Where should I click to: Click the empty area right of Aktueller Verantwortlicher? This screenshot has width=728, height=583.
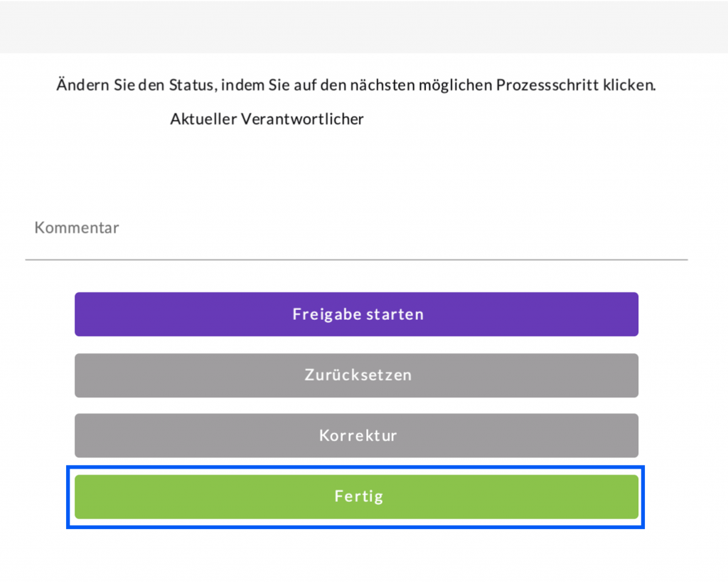498,119
